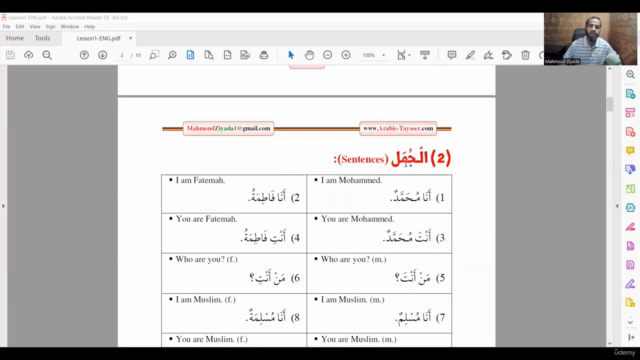Click the right pane search tools icon
640x360 pixels.
pos(630,74)
